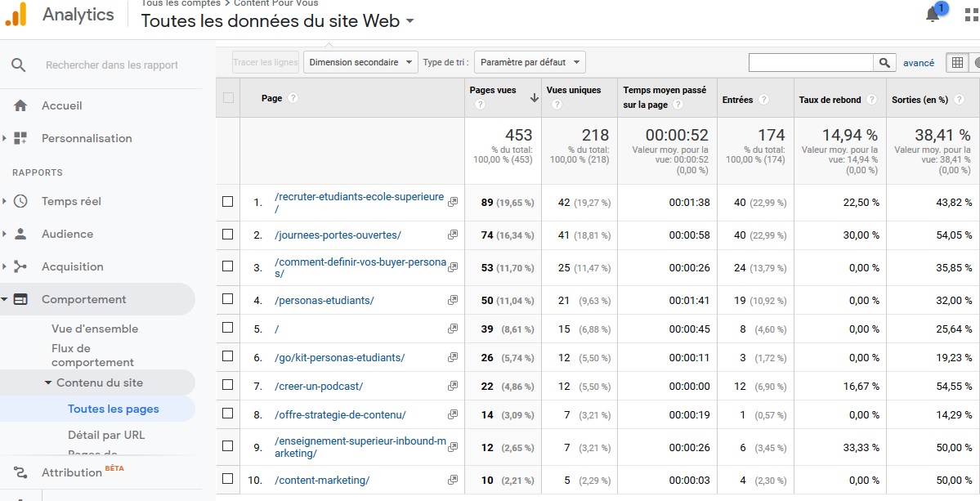Click the Temps réel clock icon
Image resolution: width=980 pixels, height=501 pixels.
20,201
